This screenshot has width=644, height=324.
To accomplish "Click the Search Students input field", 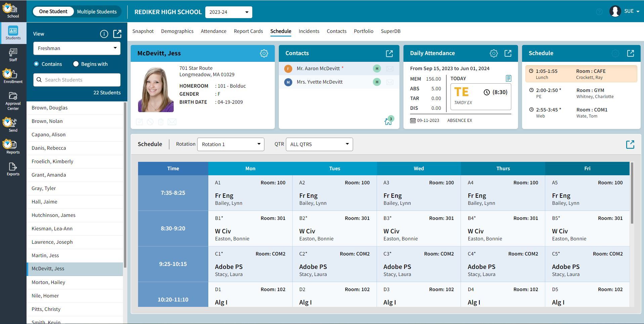I will 77,80.
